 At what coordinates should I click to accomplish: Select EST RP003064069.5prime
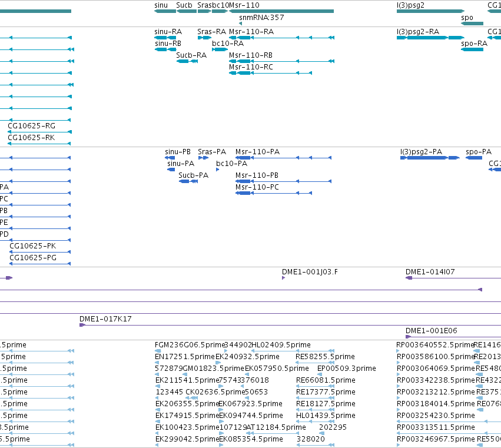pyautogui.click(x=436, y=369)
